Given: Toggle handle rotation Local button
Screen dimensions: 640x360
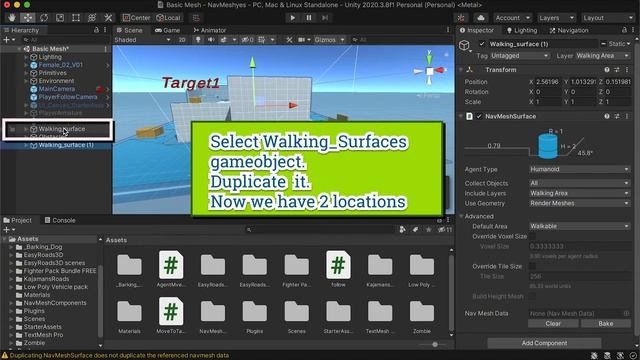Looking at the screenshot, I should click(x=168, y=18).
